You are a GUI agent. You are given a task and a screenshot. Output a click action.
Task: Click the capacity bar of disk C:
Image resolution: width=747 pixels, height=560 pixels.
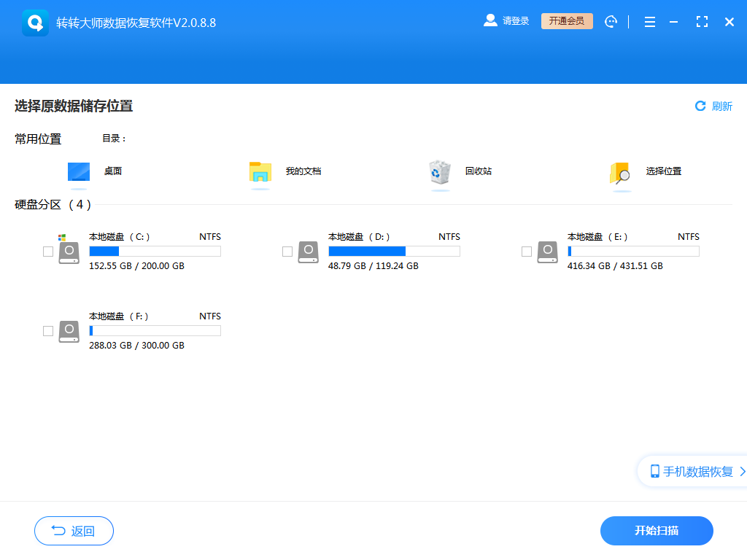[155, 251]
